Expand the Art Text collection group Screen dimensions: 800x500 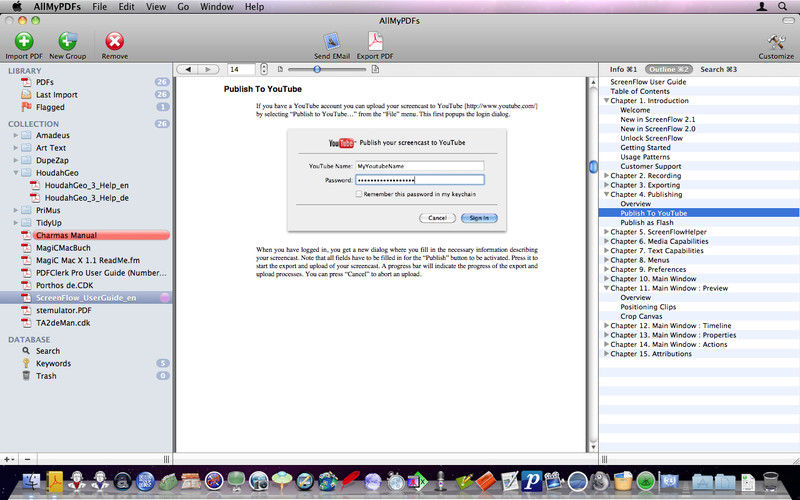[x=15, y=148]
